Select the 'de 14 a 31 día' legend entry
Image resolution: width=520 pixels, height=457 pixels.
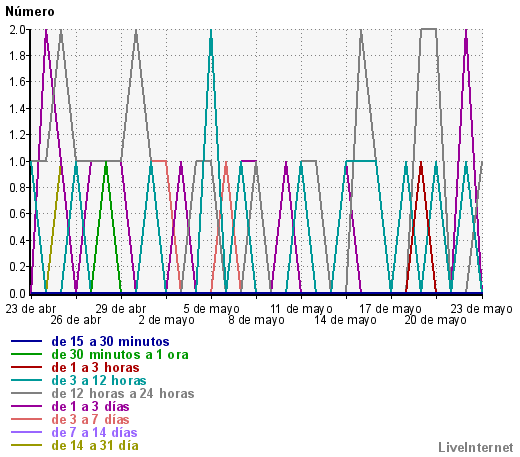pos(95,446)
